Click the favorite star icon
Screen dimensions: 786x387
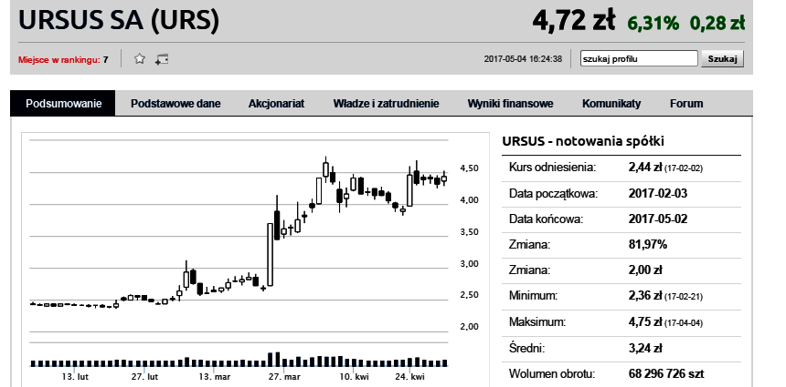click(139, 59)
